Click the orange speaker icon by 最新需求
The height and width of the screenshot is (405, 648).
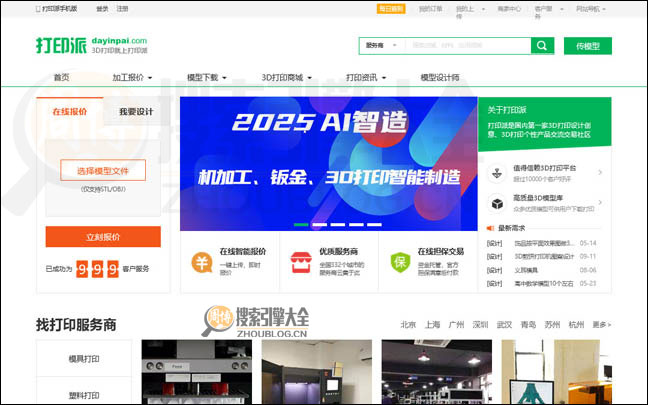(491, 228)
